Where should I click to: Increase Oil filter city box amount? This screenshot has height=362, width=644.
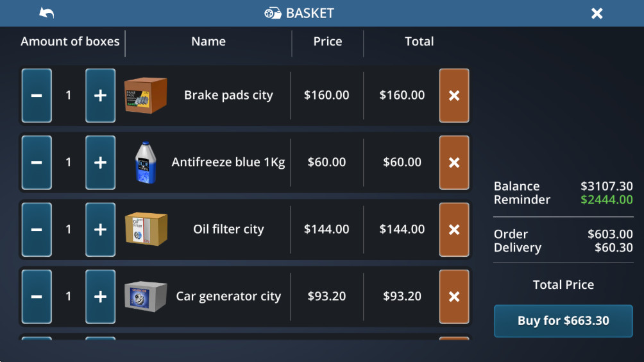(x=100, y=230)
